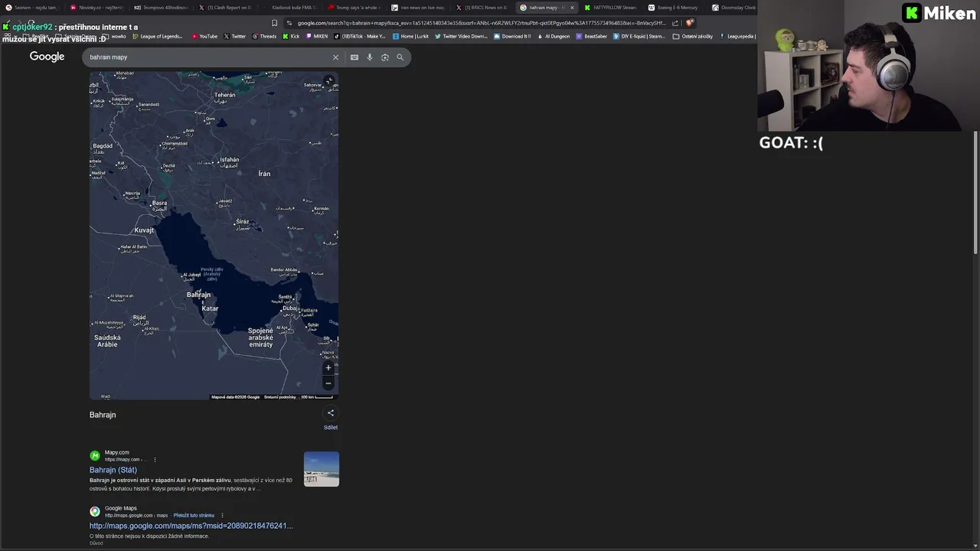Start voice search with the microphone icon
Image resolution: width=980 pixels, height=551 pixels.
click(370, 57)
